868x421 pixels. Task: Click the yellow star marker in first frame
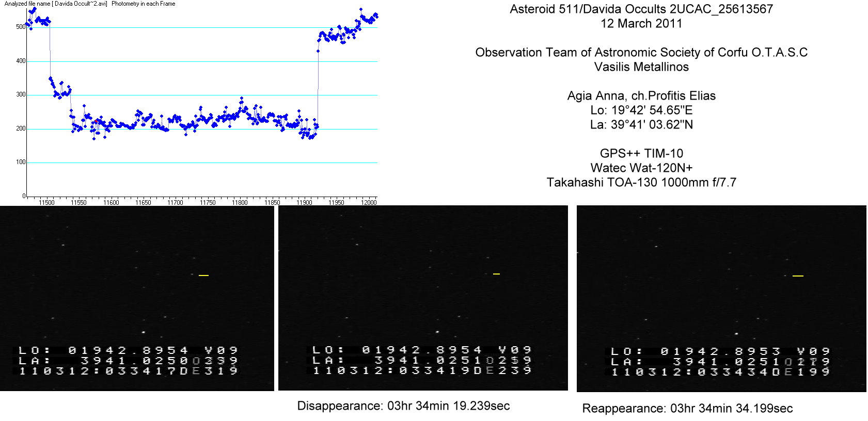203,276
